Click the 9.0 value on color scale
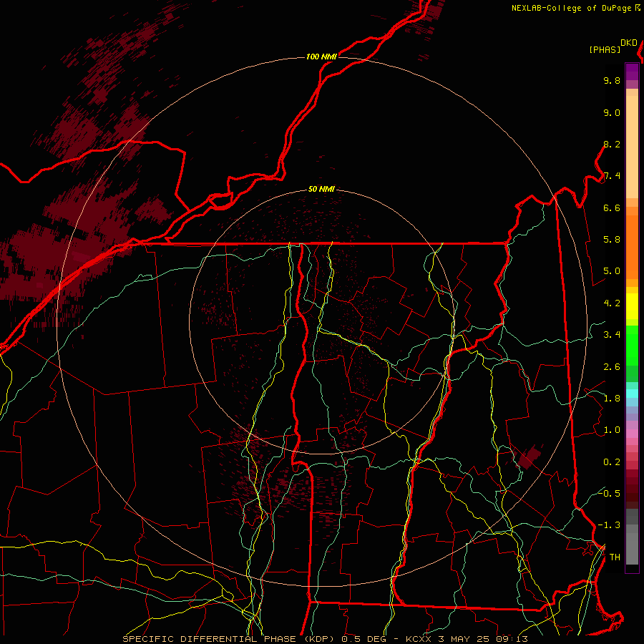Screen dimensions: 644x644 pos(612,112)
